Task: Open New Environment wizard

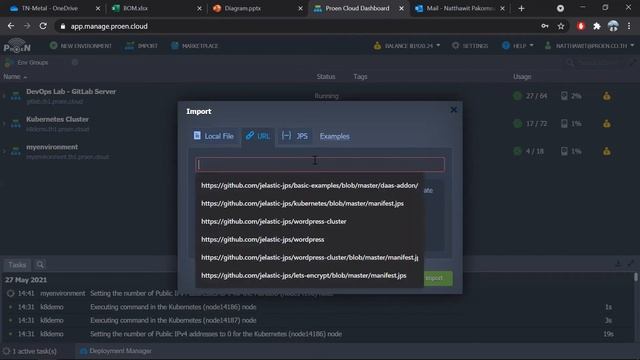Action: pos(80,46)
